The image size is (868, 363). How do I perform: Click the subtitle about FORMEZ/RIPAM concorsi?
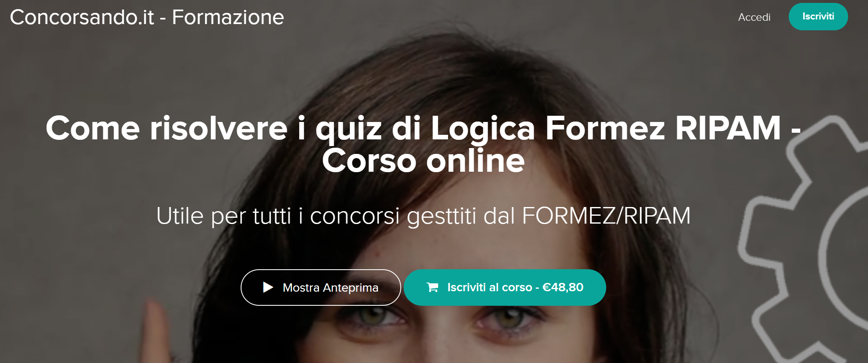click(423, 216)
